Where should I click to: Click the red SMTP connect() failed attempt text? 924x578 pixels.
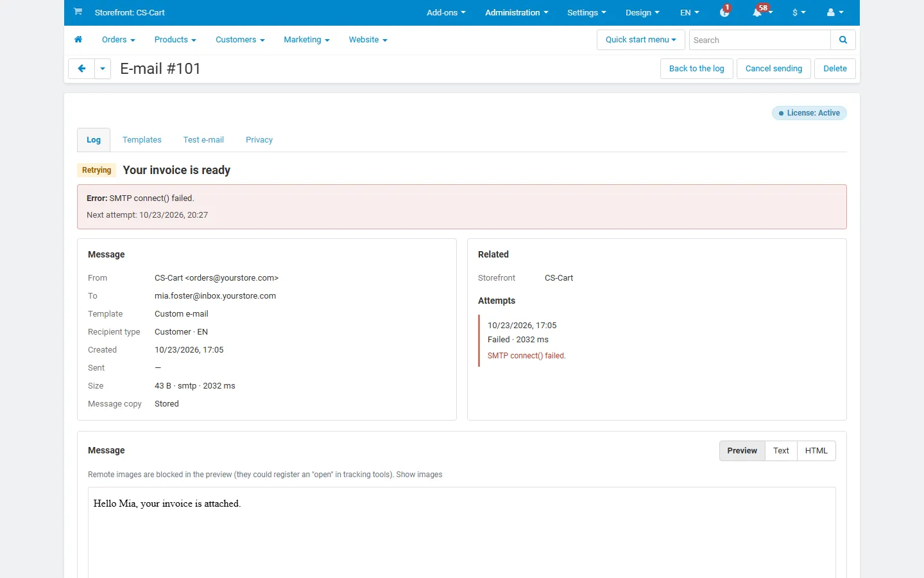(527, 356)
